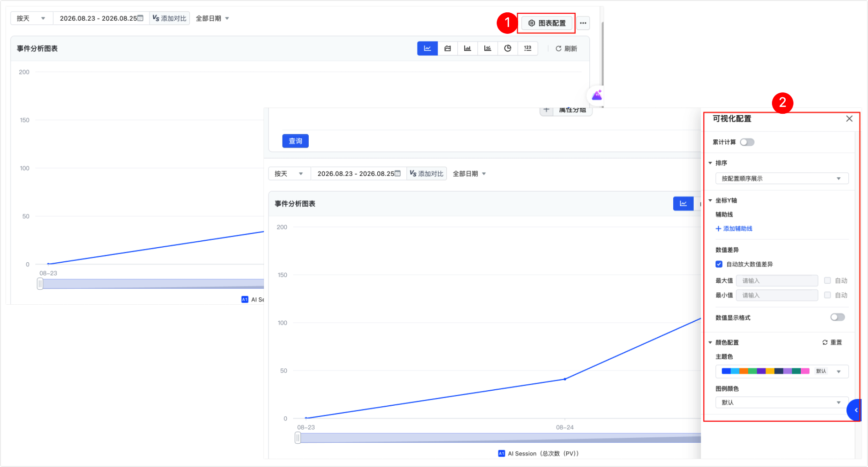Switch to the bar chart icon

click(467, 48)
